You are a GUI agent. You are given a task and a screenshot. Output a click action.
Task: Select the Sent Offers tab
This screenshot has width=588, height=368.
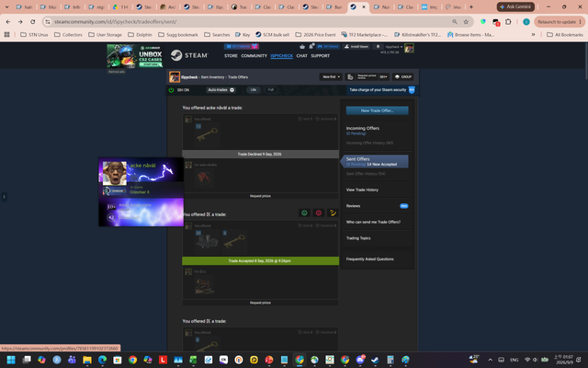coord(375,162)
